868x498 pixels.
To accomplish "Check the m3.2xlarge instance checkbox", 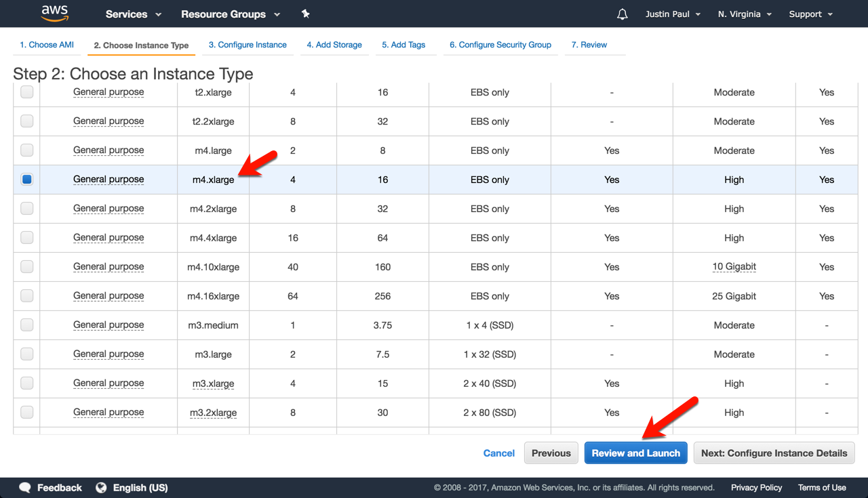I will tap(26, 413).
